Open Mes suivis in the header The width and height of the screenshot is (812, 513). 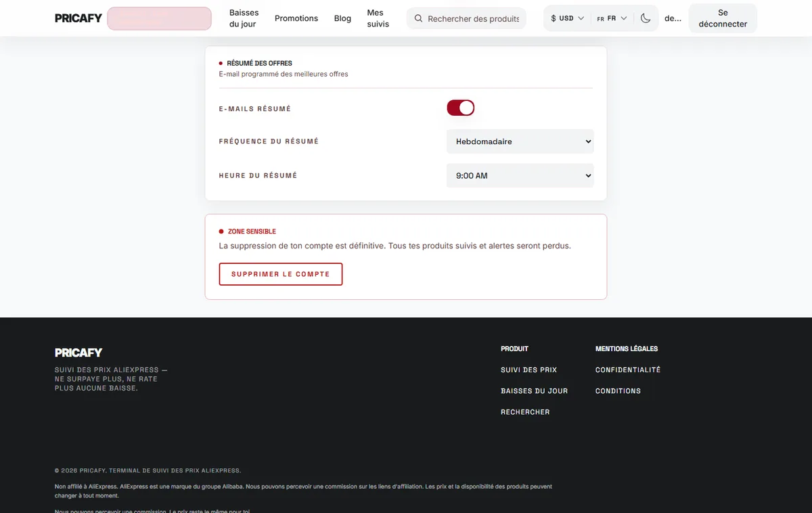point(378,18)
